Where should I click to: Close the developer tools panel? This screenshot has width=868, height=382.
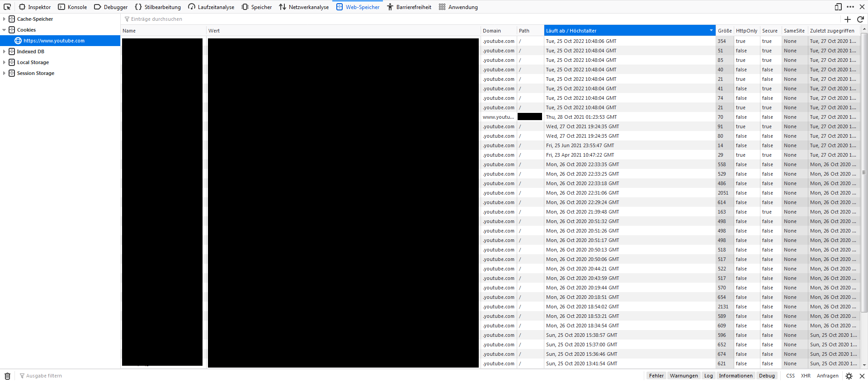coord(862,7)
